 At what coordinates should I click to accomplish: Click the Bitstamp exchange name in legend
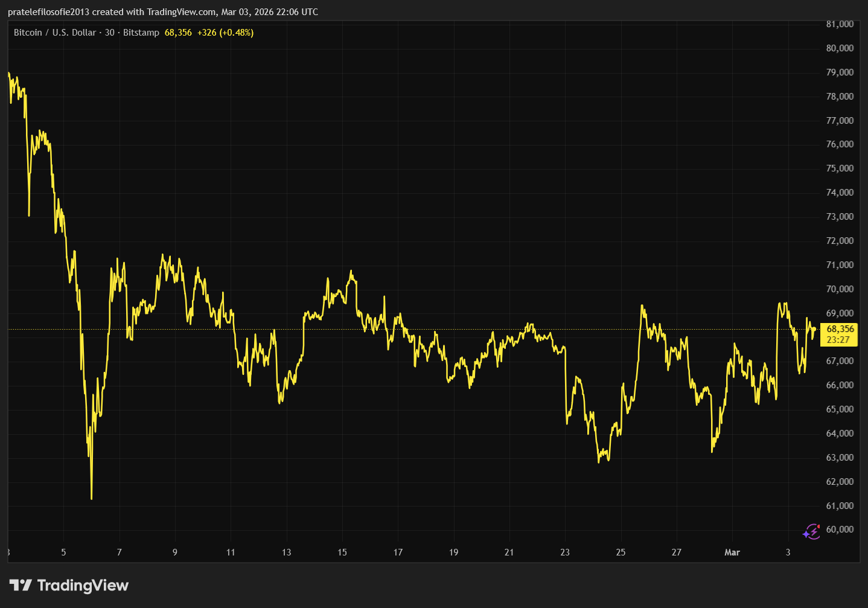pos(141,33)
